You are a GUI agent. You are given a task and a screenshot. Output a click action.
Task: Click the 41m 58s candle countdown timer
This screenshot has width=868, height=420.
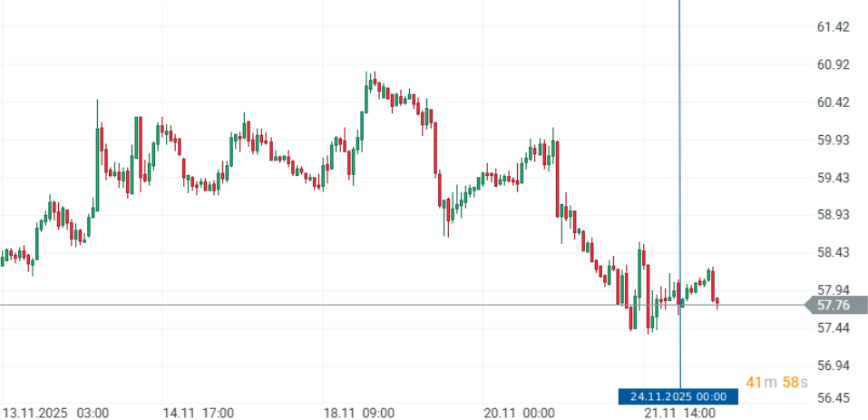click(x=775, y=383)
